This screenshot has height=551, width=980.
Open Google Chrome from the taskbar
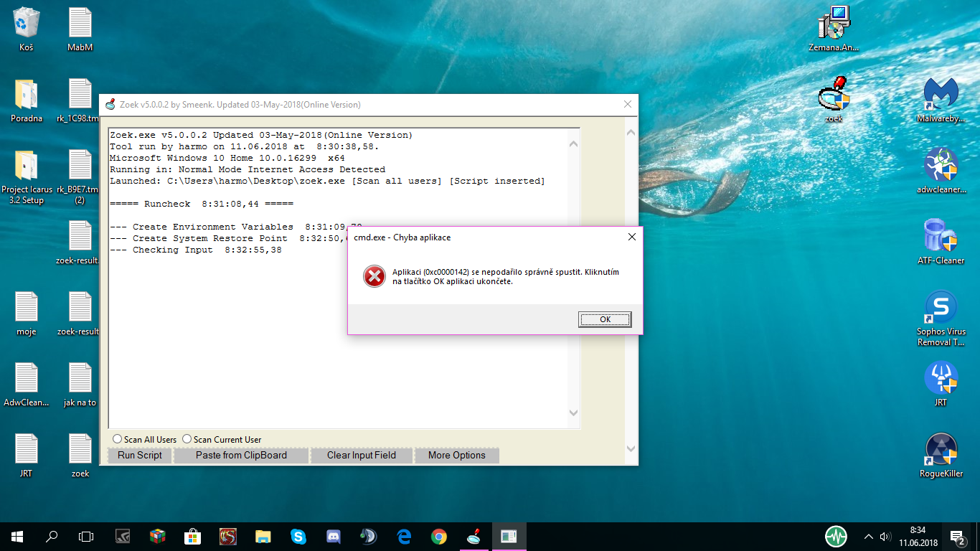tap(439, 536)
